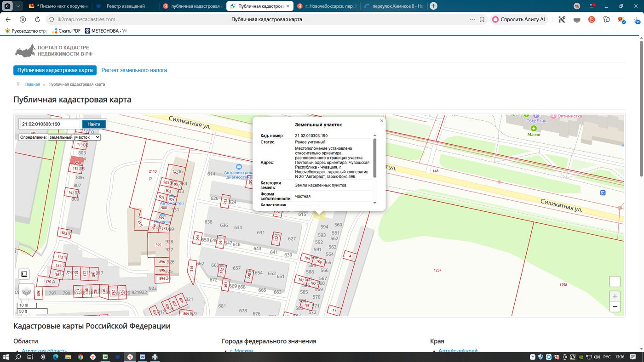Expand the Определение dropdown selector
This screenshot has width=644, height=362.
pyautogui.click(x=74, y=137)
